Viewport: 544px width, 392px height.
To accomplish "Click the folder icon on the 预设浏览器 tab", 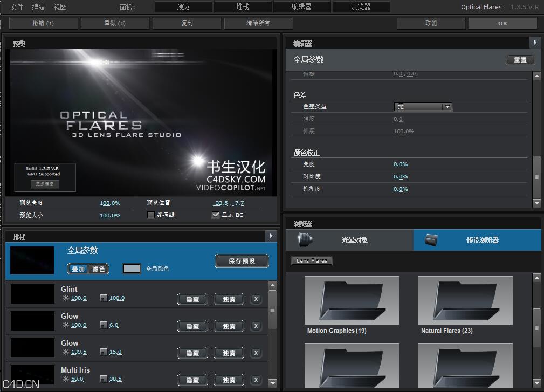I will pyautogui.click(x=430, y=240).
